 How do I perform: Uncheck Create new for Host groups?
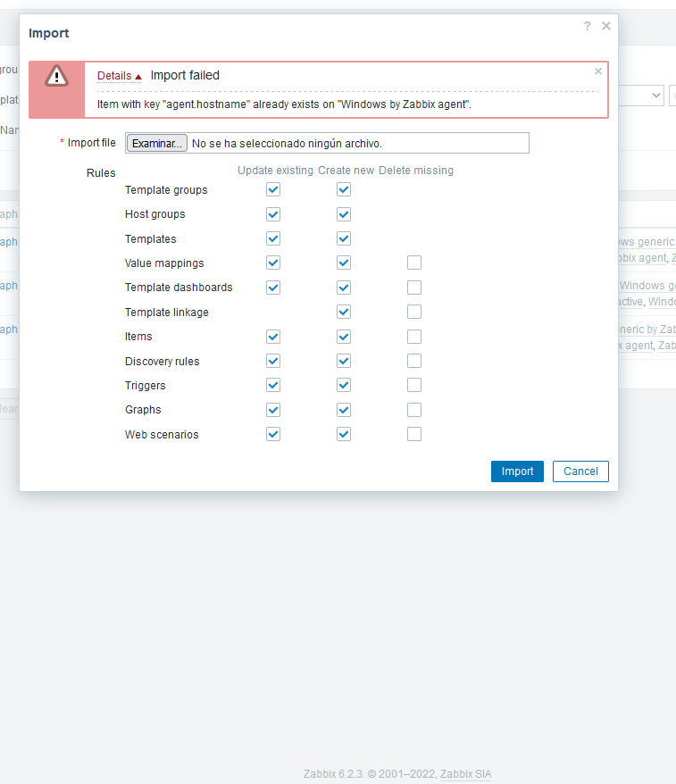coord(344,214)
